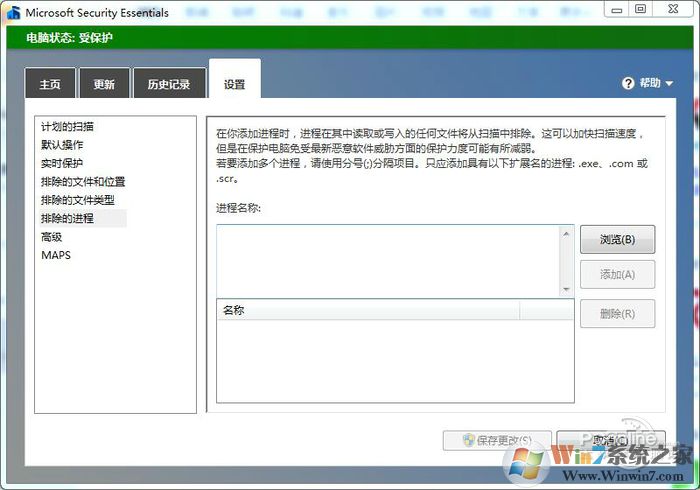The width and height of the screenshot is (700, 490).
Task: Open 实时保护 settings
Action: pyautogui.click(x=62, y=163)
